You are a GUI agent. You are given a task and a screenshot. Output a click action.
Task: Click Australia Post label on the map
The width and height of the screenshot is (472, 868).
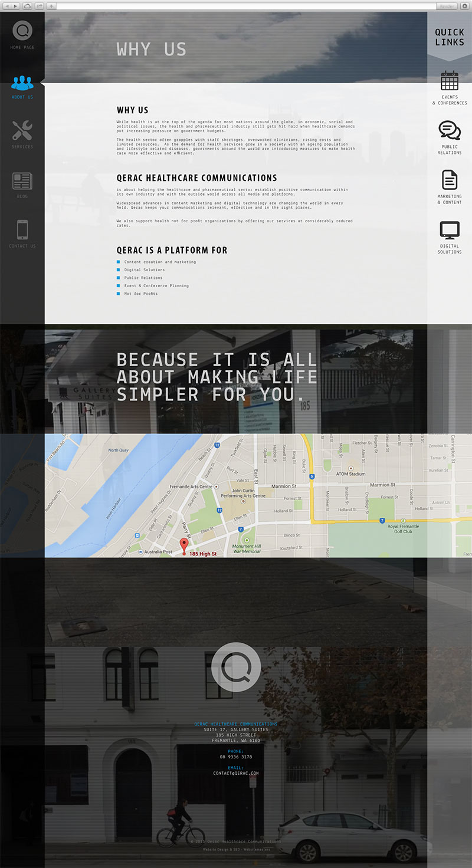(158, 552)
